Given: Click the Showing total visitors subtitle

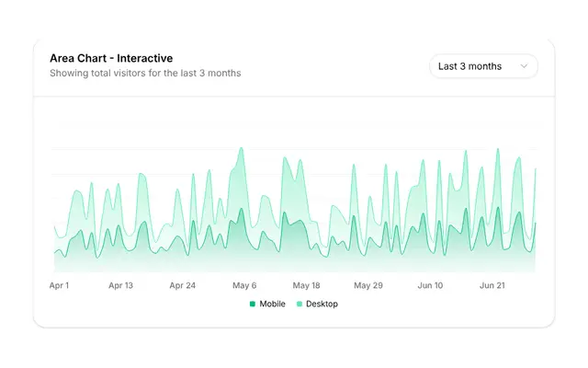Looking at the screenshot, I should [145, 73].
